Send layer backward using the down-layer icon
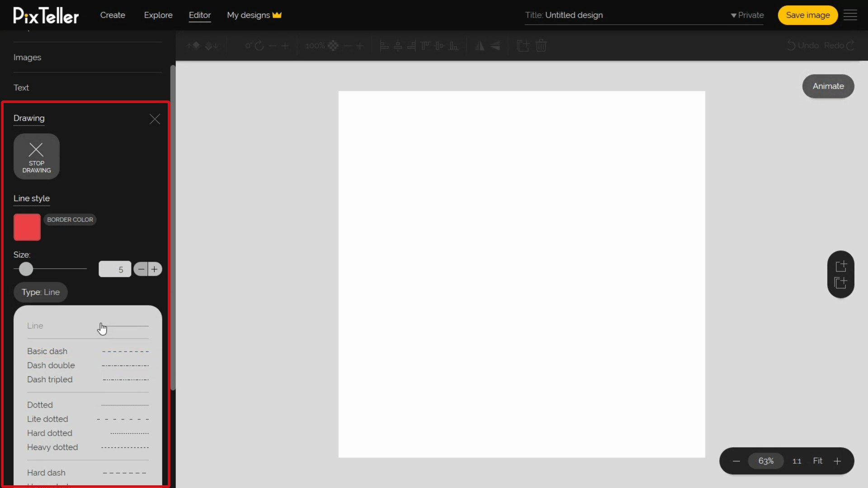Image resolution: width=868 pixels, height=488 pixels. pyautogui.click(x=212, y=46)
